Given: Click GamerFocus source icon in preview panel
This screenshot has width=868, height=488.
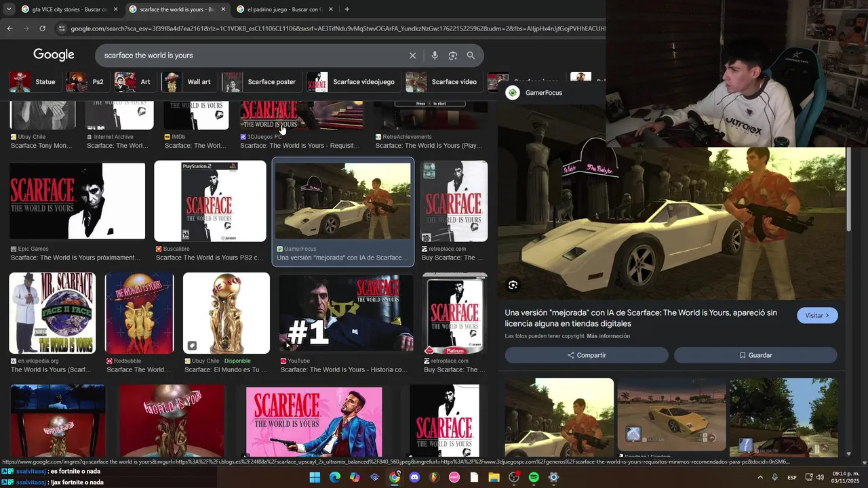Looking at the screenshot, I should pyautogui.click(x=513, y=93).
